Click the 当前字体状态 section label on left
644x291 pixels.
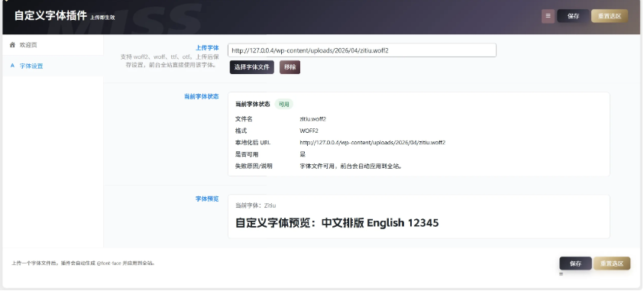pyautogui.click(x=201, y=96)
